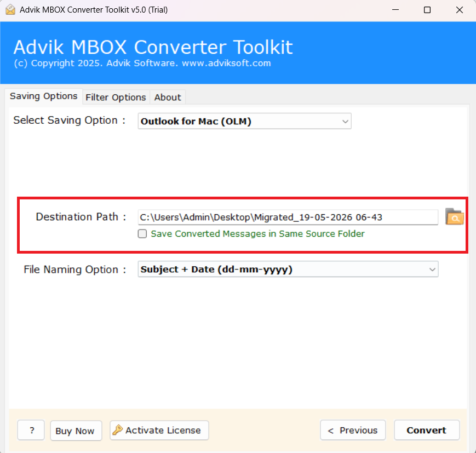This screenshot has width=476, height=453.
Task: Open the Filter Options tab
Action: 116,98
